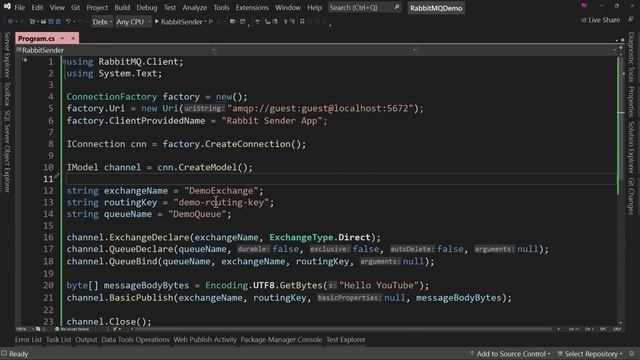Open the Edit menu
Image resolution: width=640 pixels, height=360 pixels.
(37, 7)
